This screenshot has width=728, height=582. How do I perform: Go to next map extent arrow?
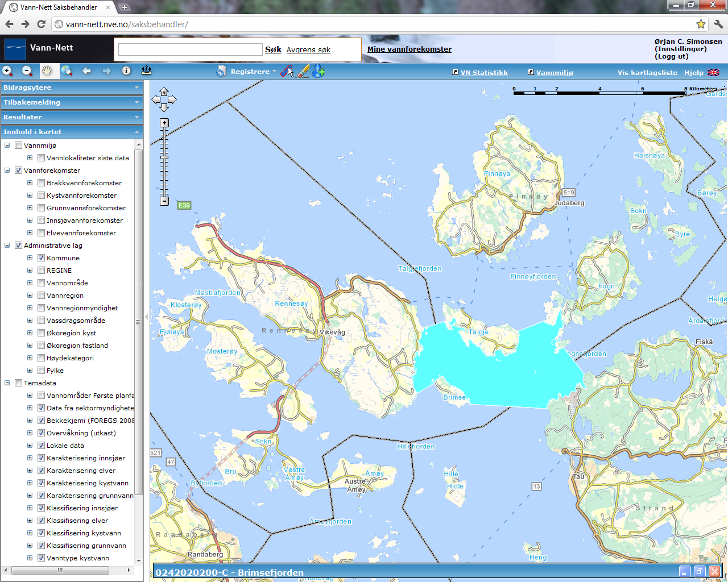tap(106, 71)
